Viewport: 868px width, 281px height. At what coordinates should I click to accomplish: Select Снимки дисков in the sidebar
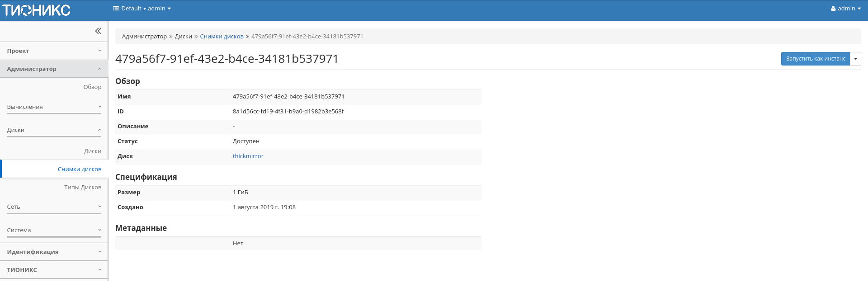coord(80,169)
